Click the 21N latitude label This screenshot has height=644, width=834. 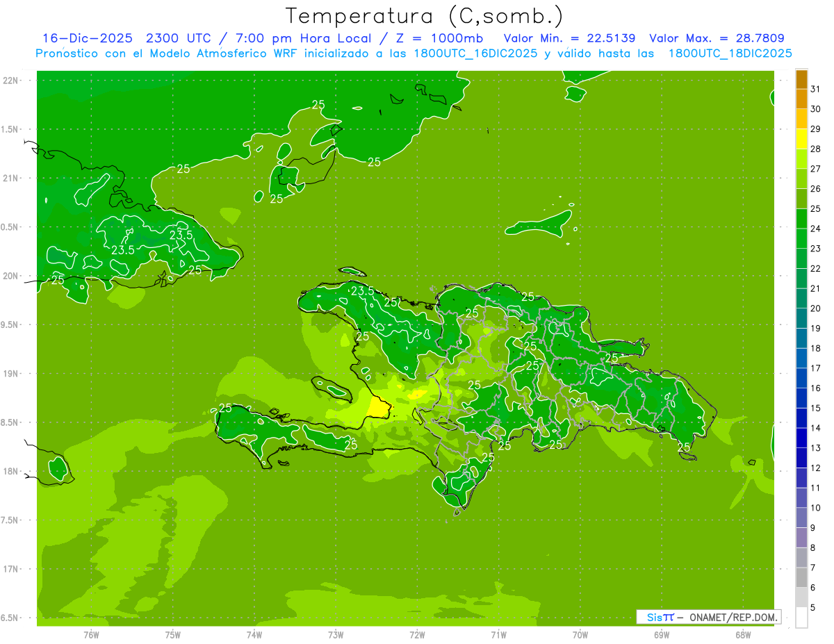11,178
